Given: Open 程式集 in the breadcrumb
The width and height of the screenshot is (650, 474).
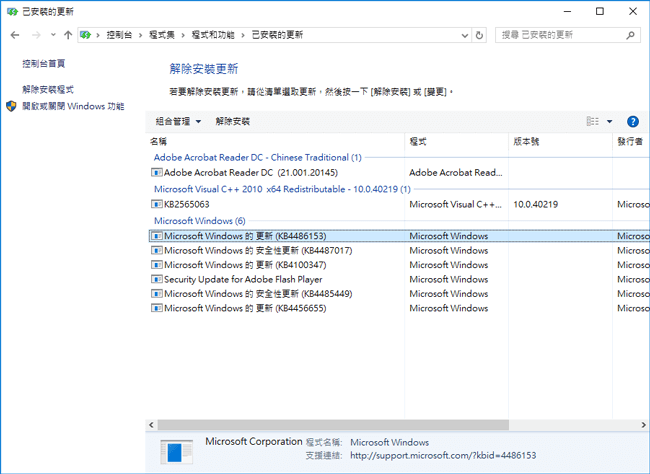Looking at the screenshot, I should [x=162, y=35].
